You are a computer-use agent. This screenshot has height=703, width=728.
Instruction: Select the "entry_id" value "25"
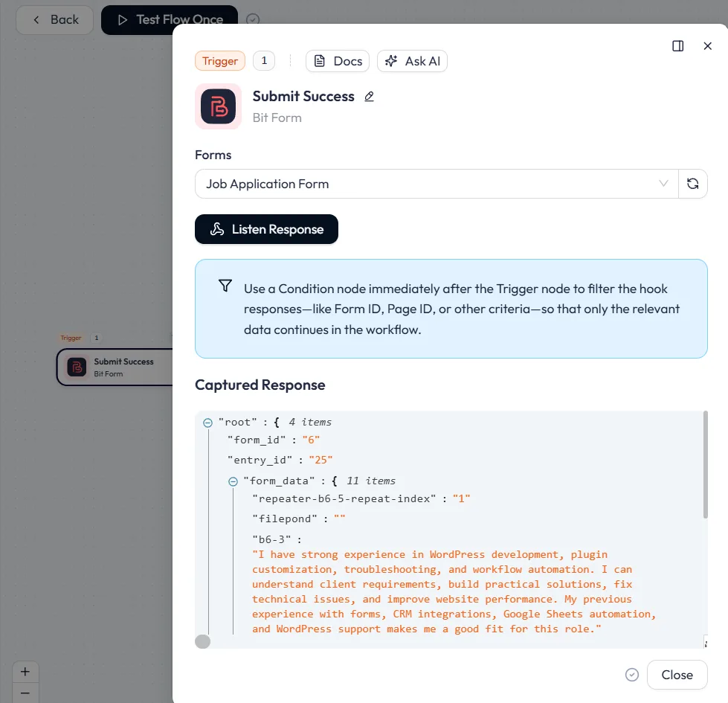click(320, 460)
